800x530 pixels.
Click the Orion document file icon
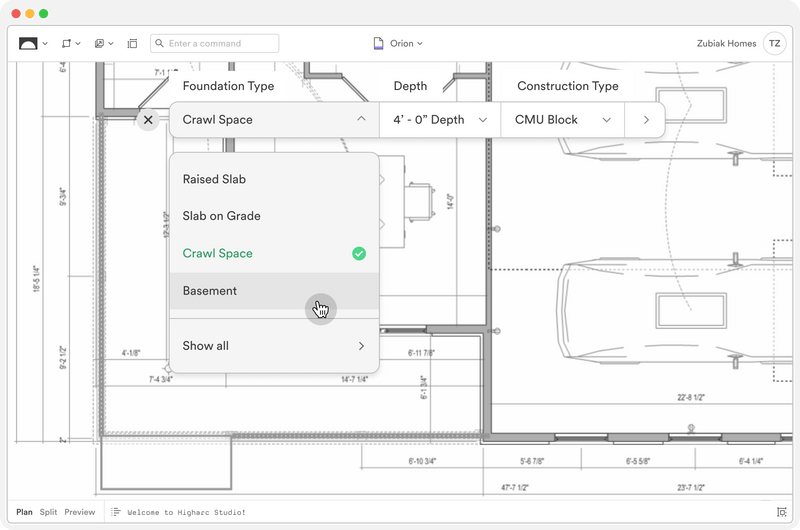point(379,43)
